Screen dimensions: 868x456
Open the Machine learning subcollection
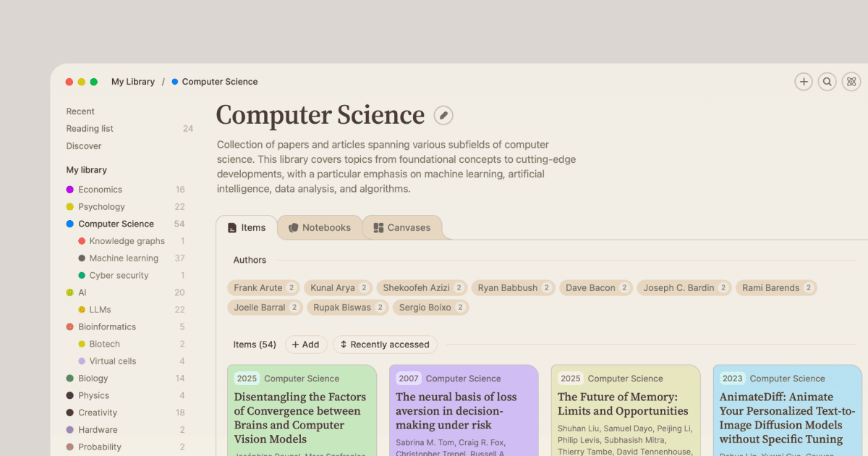(125, 258)
